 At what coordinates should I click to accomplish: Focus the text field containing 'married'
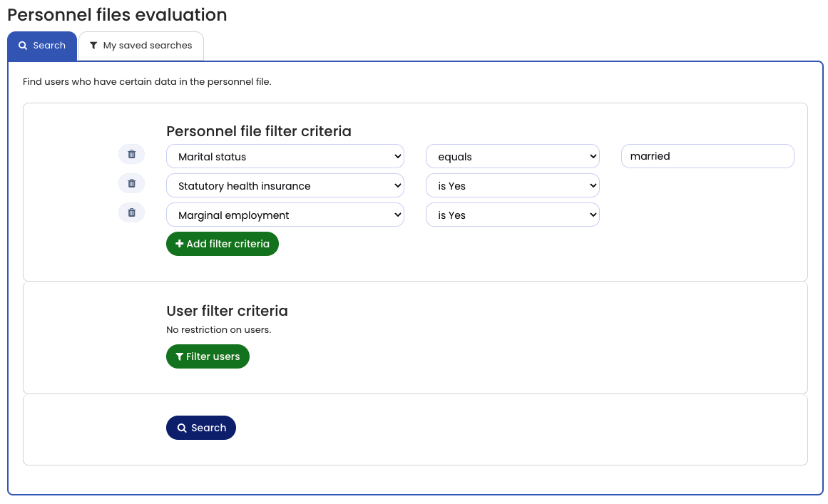[707, 157]
